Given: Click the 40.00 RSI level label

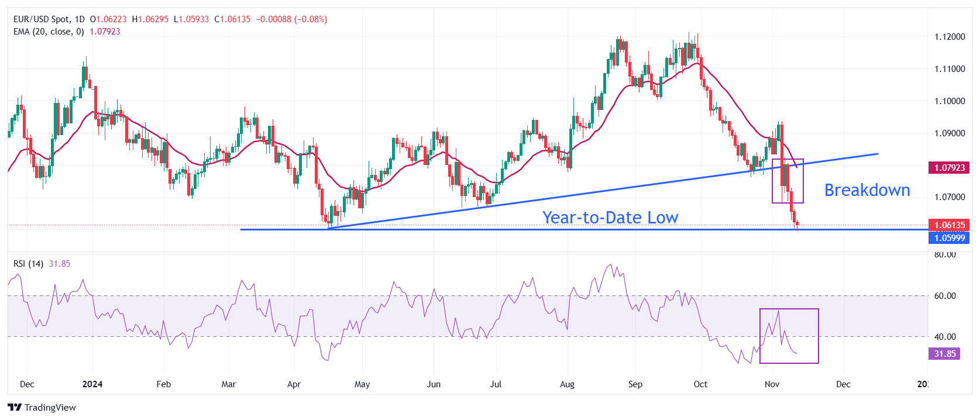Looking at the screenshot, I should pyautogui.click(x=944, y=337).
